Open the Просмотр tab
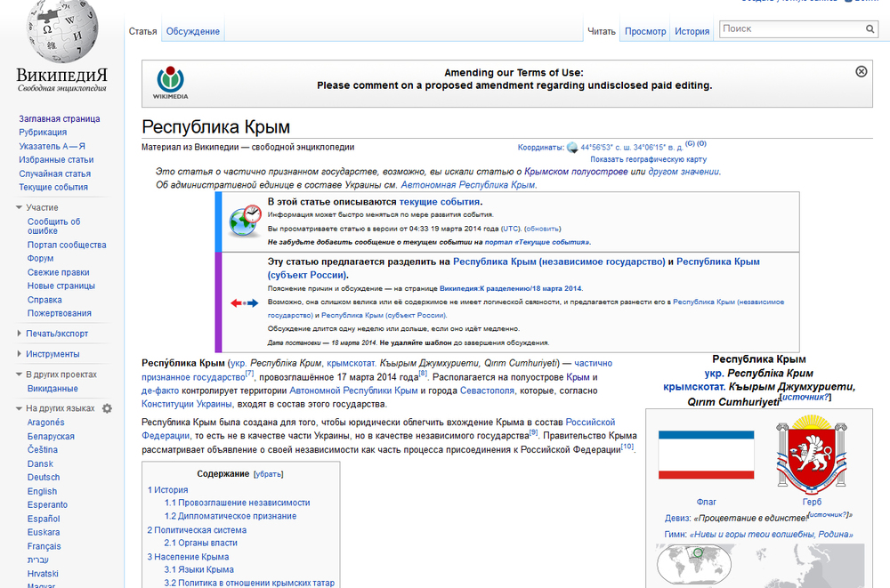The image size is (890, 588). [645, 31]
